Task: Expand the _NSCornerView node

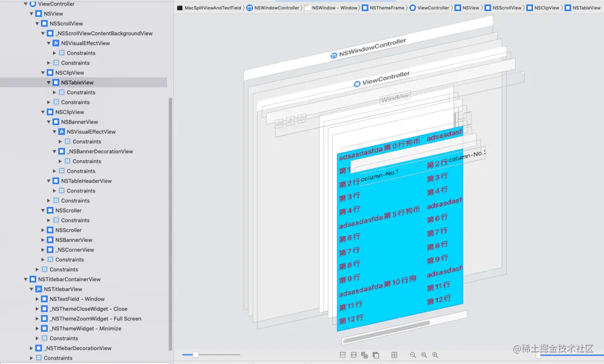Action: (43, 250)
